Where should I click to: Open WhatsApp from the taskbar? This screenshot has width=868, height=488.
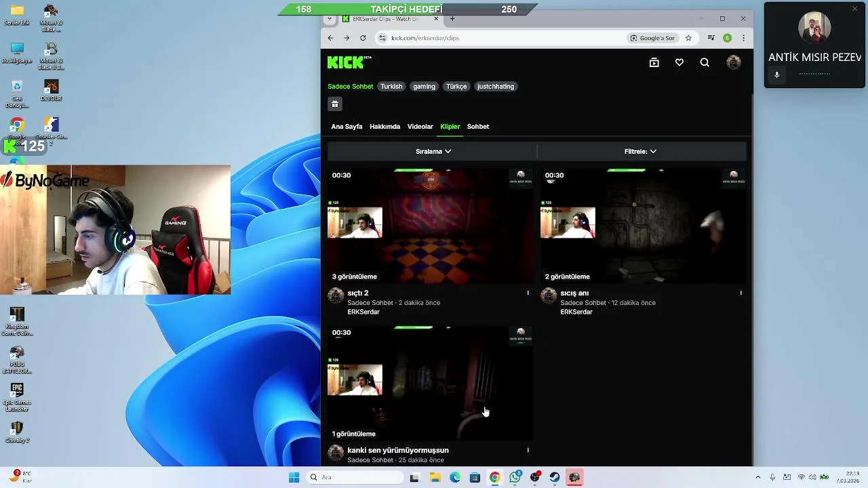click(515, 477)
